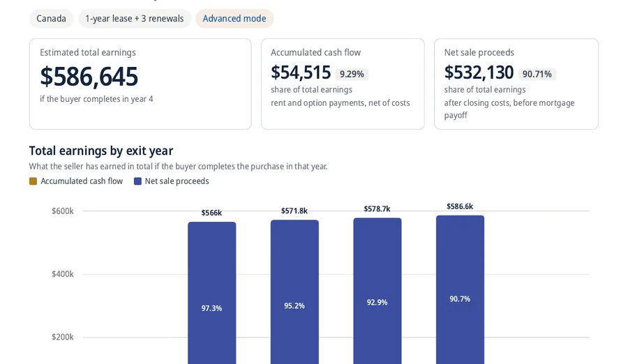Open the Advanced mode chip
The image size is (628, 364).
point(234,18)
